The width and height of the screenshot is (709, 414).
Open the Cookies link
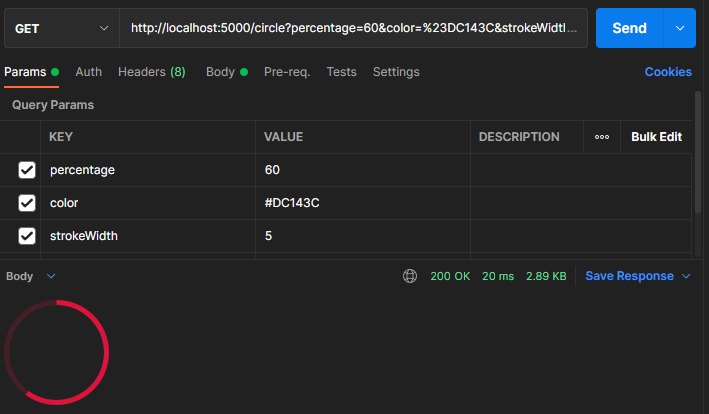point(668,72)
